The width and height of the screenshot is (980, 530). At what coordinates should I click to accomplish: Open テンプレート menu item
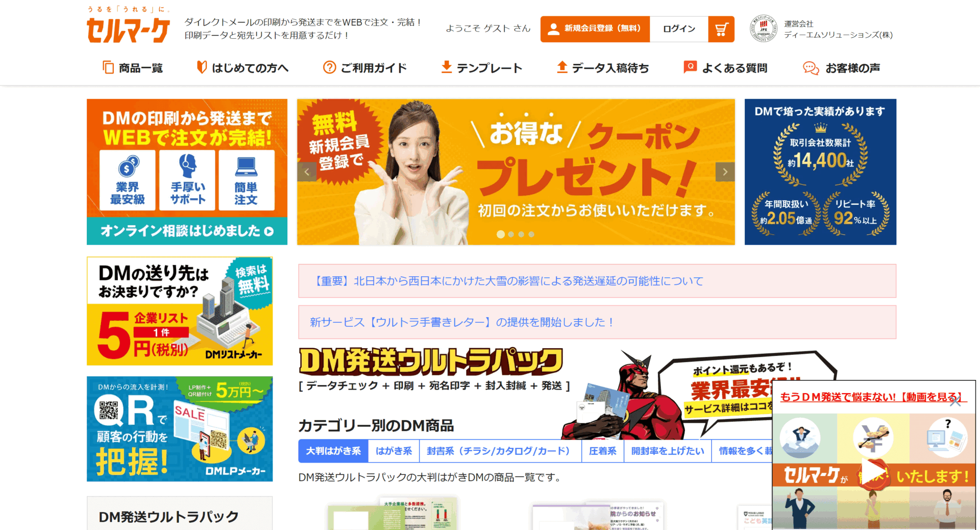(481, 68)
